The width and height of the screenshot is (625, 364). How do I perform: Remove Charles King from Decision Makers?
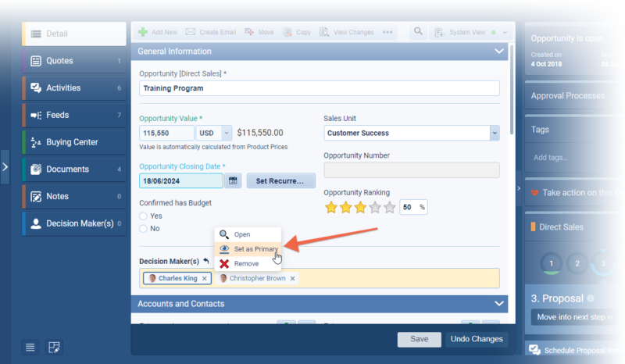click(x=205, y=278)
